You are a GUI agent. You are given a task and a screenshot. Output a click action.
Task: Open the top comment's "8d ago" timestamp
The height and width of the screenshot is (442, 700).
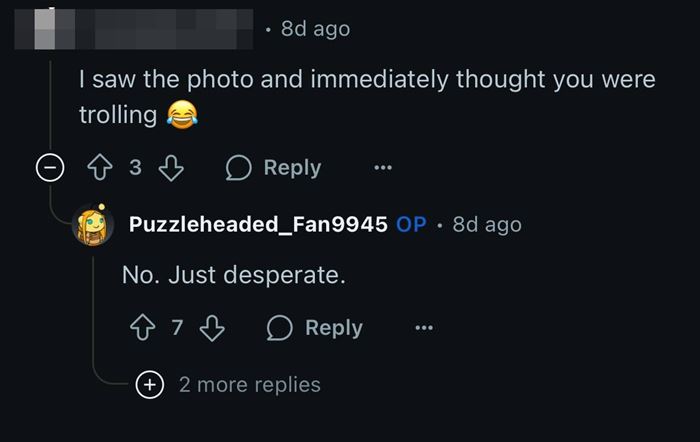[315, 29]
